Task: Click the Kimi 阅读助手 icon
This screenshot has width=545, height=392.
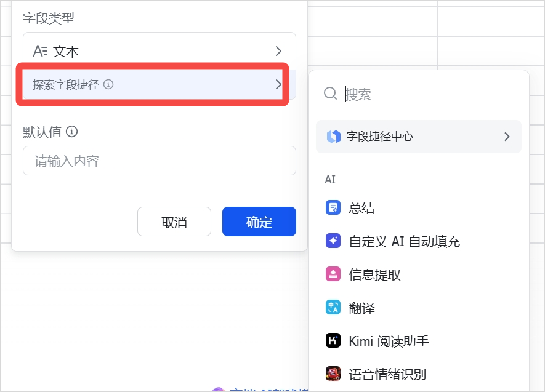Action: tap(333, 341)
